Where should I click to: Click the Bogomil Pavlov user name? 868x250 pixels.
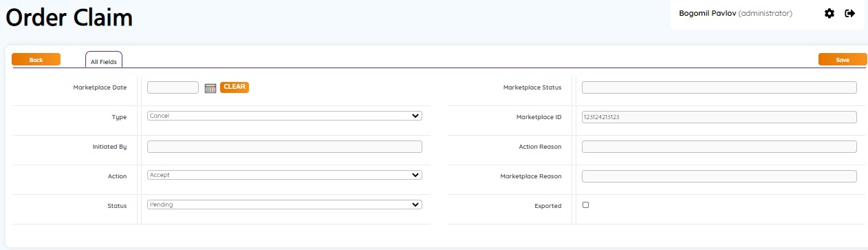point(707,13)
